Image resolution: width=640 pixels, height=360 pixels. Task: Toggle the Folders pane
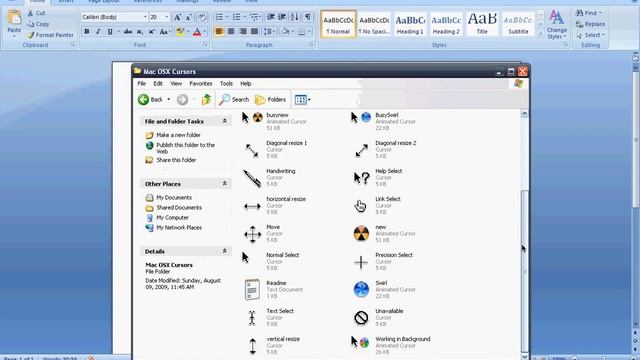270,99
